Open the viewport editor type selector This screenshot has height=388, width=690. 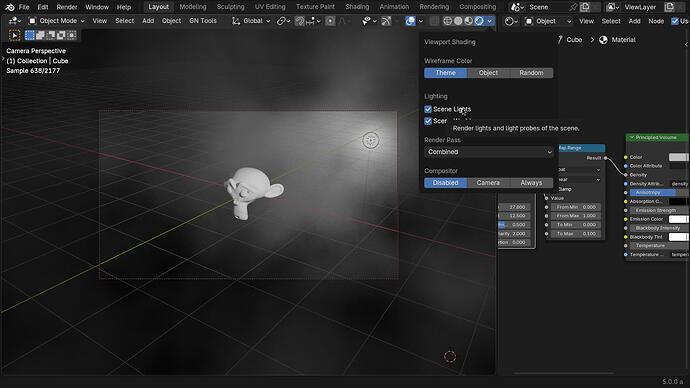click(15, 21)
